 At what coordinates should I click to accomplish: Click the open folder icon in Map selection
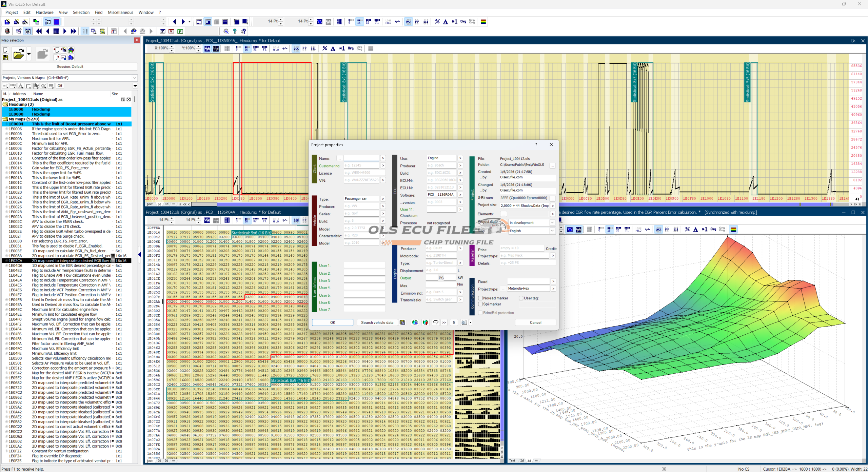pyautogui.click(x=18, y=54)
